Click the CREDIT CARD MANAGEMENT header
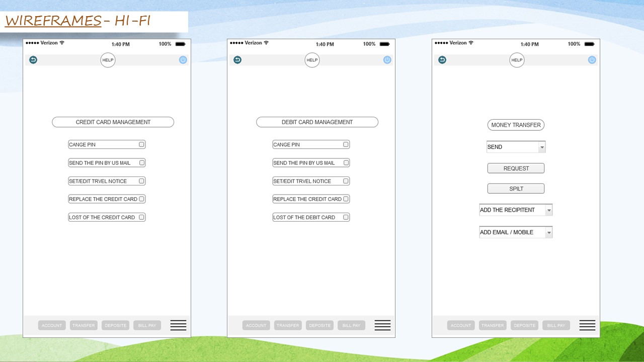The height and width of the screenshot is (362, 644). click(x=113, y=122)
